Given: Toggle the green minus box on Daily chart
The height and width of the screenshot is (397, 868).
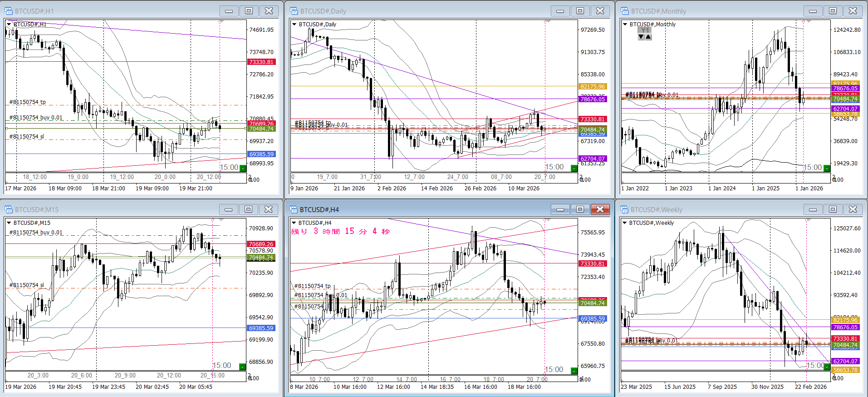Looking at the screenshot, I should click(x=574, y=169).
